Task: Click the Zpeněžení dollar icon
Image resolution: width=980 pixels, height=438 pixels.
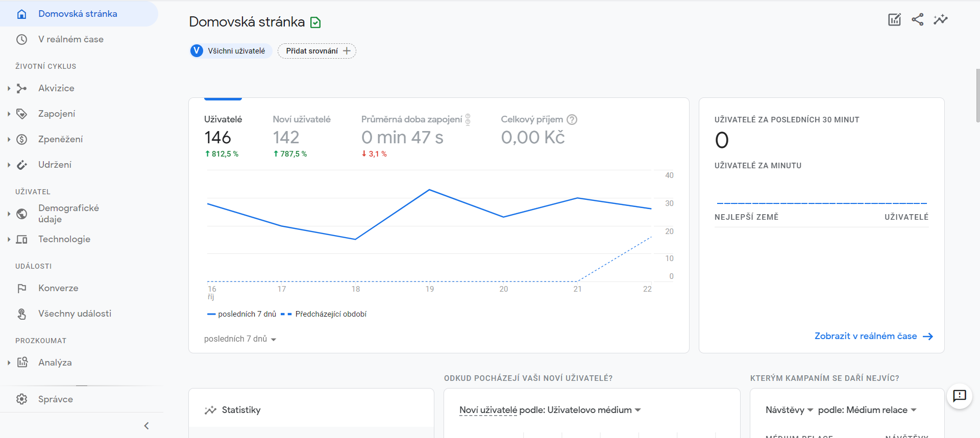Action: click(21, 139)
